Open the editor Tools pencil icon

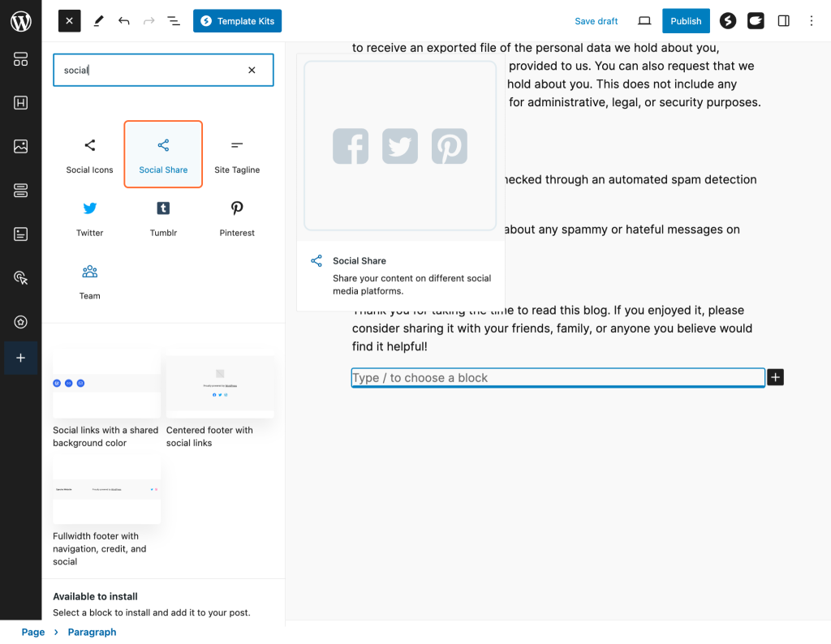98,20
